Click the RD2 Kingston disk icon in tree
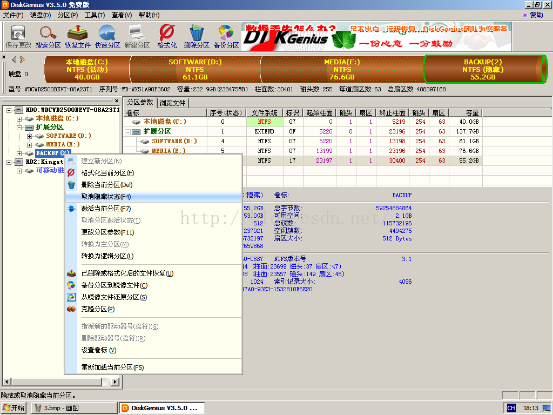This screenshot has height=415, width=553. click(x=19, y=162)
